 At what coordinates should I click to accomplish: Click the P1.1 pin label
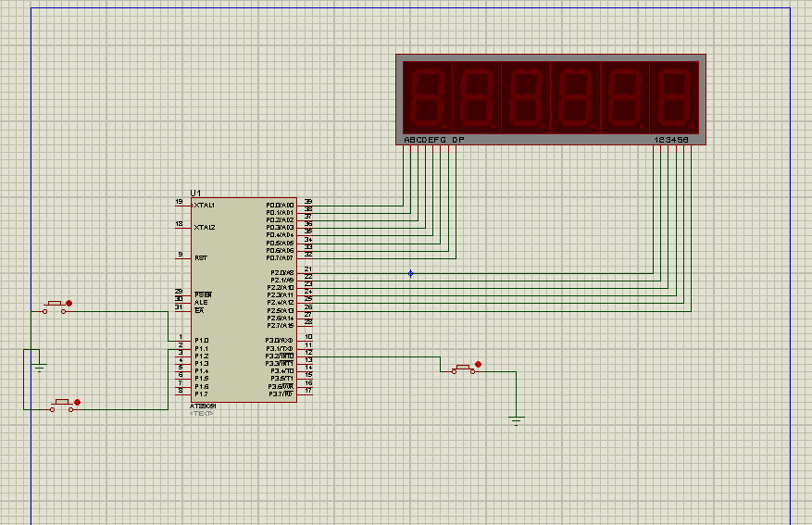point(202,348)
